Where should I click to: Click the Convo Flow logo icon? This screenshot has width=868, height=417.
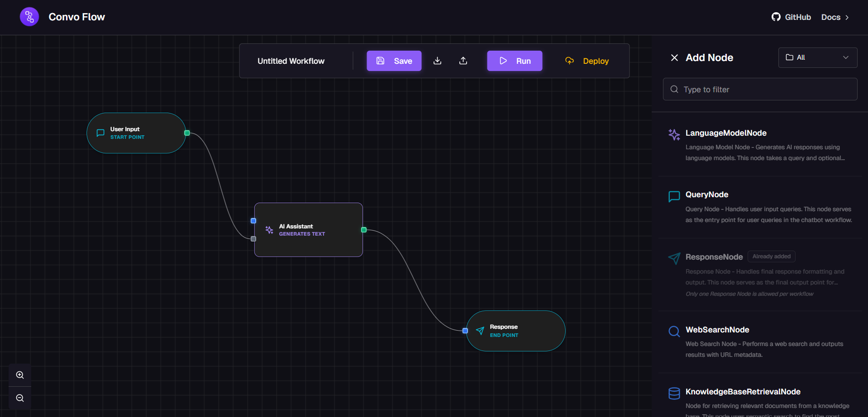[29, 17]
